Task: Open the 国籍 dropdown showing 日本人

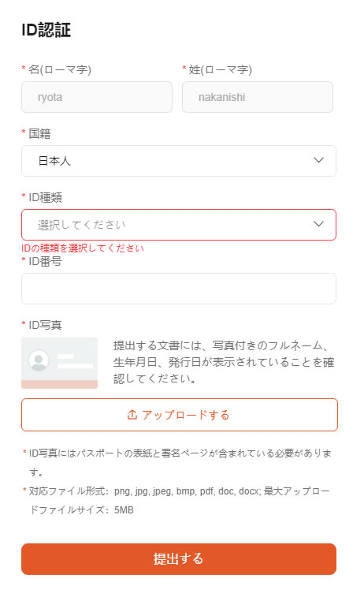Action: click(x=179, y=161)
